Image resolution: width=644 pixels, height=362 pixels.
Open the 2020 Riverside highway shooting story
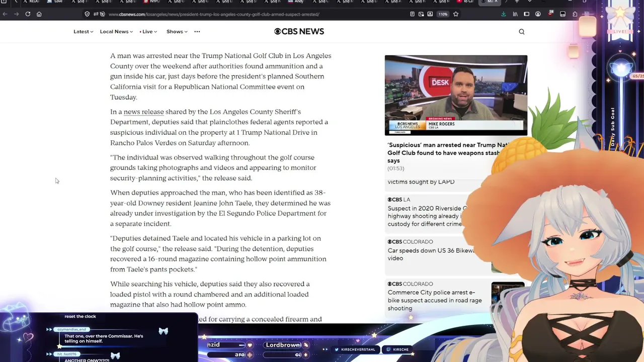[x=427, y=216]
